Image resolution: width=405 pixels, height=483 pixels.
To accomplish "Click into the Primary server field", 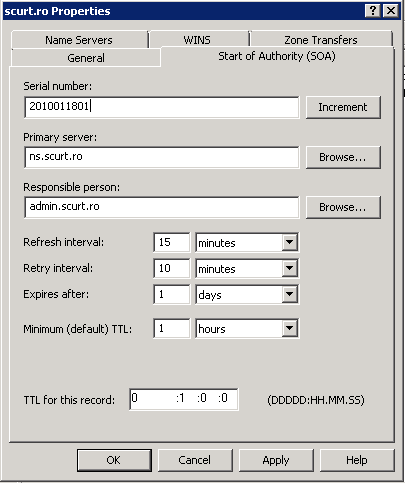I will [x=162, y=157].
